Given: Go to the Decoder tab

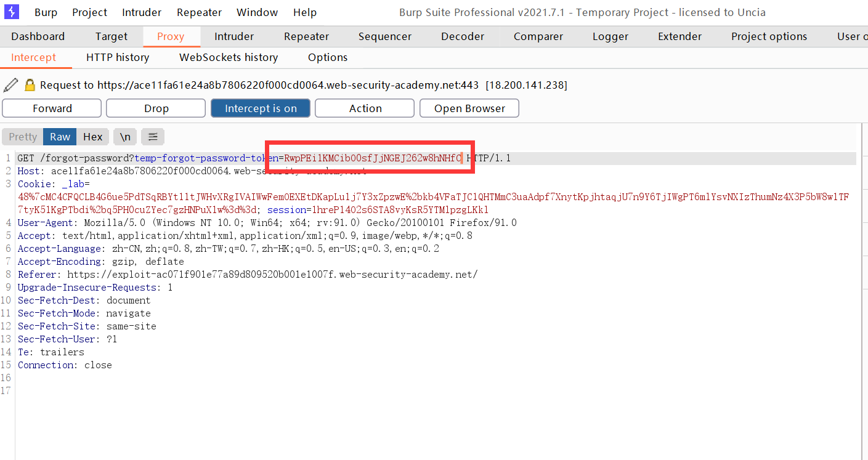Looking at the screenshot, I should [463, 36].
